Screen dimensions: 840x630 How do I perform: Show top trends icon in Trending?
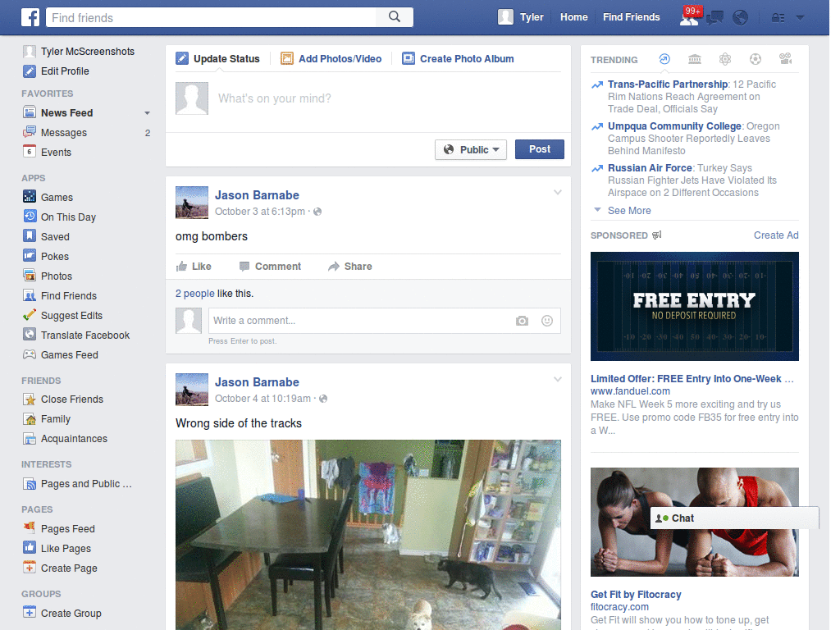(664, 59)
